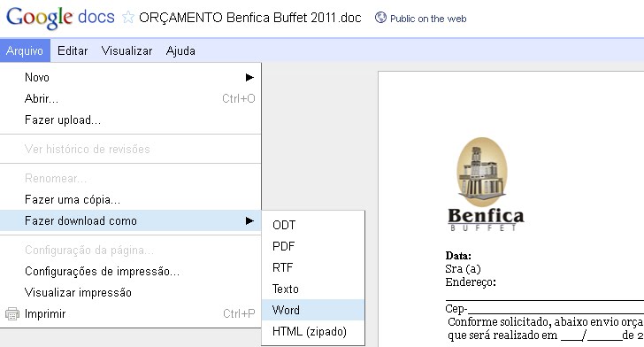Click the Google docs logo
This screenshot has width=644, height=347.
(x=60, y=18)
